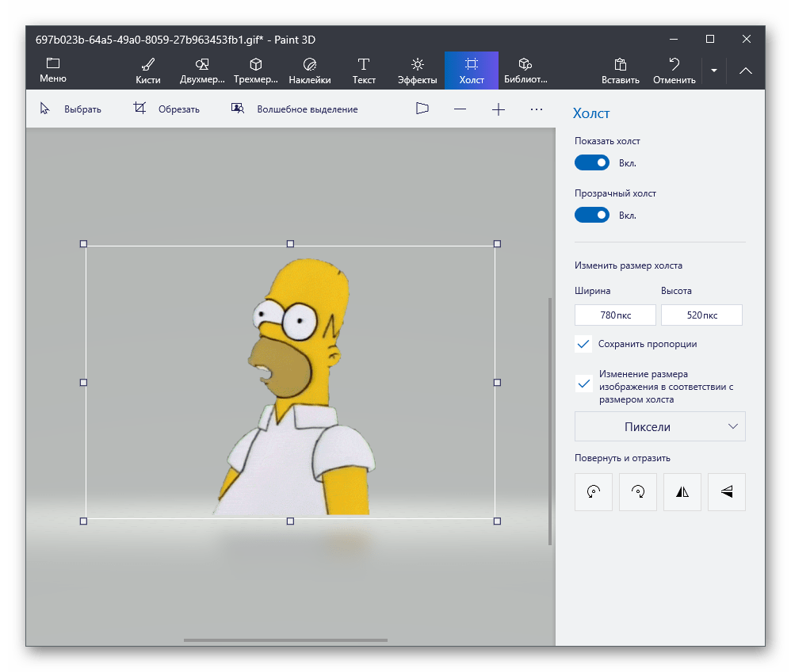Expand the Пиксели units dropdown
This screenshot has width=791, height=672.
pyautogui.click(x=659, y=426)
